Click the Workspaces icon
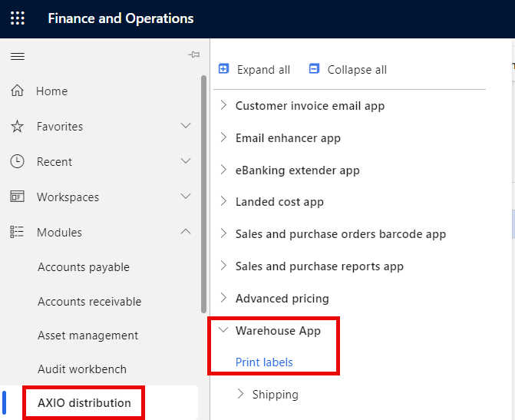Image resolution: width=515 pixels, height=420 pixels. [17, 197]
